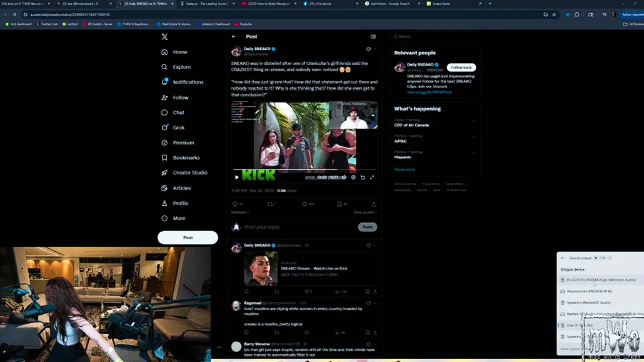Click the X logo in the sidebar
The image size is (644, 362).
tap(164, 37)
